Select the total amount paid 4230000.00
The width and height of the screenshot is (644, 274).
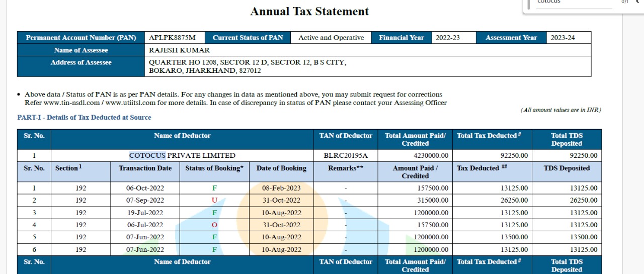click(431, 155)
